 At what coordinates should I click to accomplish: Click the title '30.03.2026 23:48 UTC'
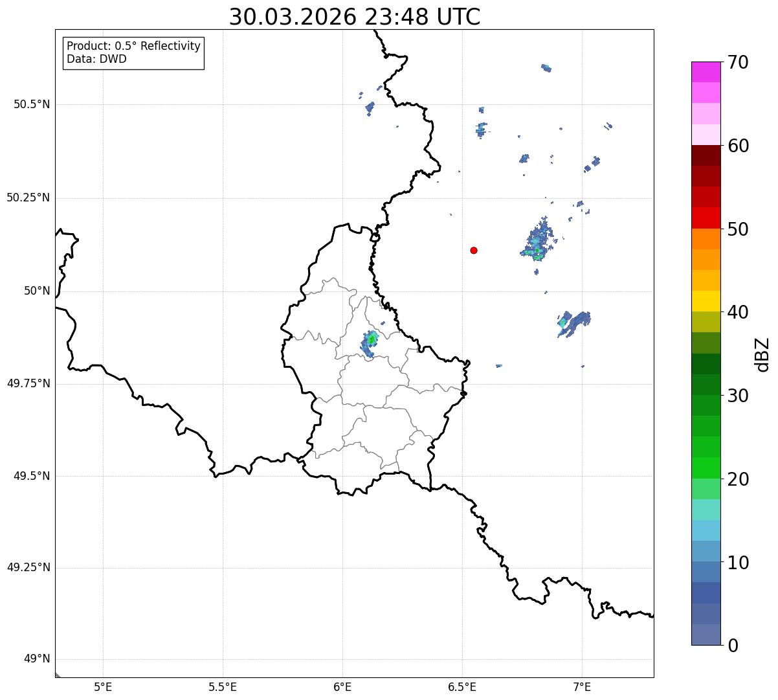(355, 17)
